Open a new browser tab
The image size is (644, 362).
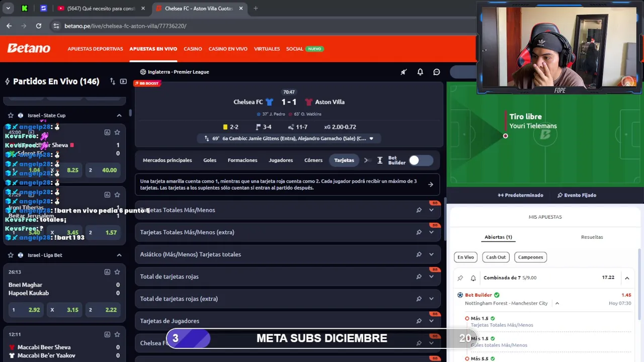point(256,9)
